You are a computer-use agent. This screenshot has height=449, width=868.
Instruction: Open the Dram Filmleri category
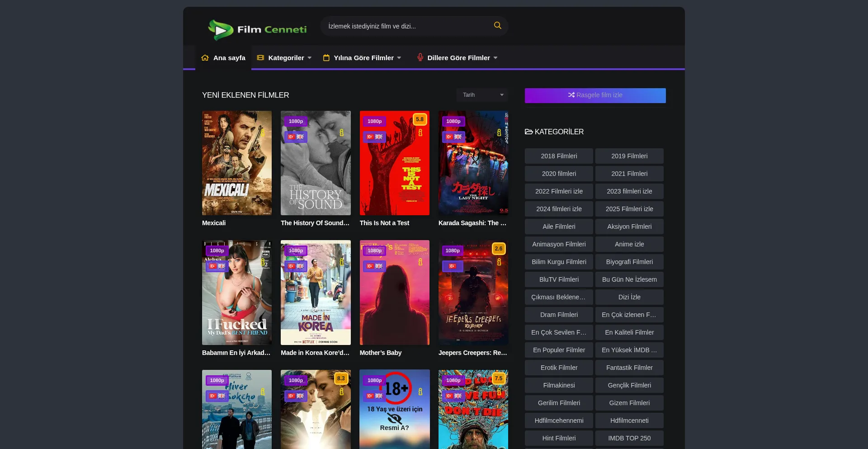pyautogui.click(x=559, y=315)
